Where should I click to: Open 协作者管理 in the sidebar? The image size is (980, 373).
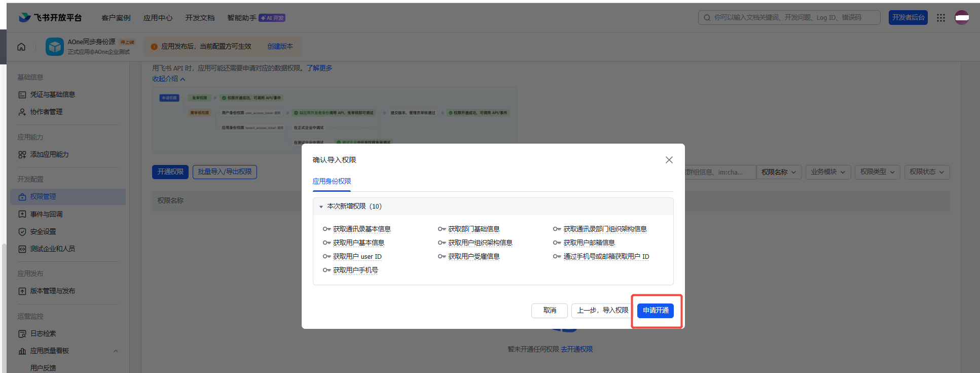46,112
